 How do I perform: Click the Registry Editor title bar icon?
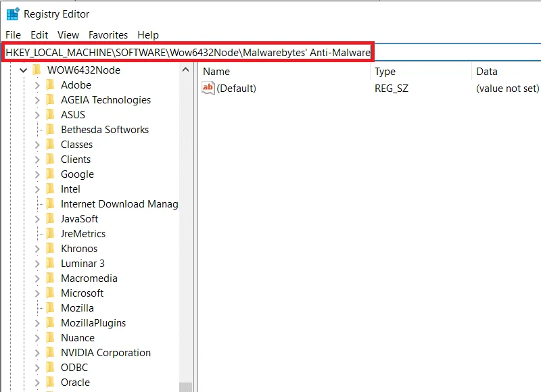click(x=13, y=14)
